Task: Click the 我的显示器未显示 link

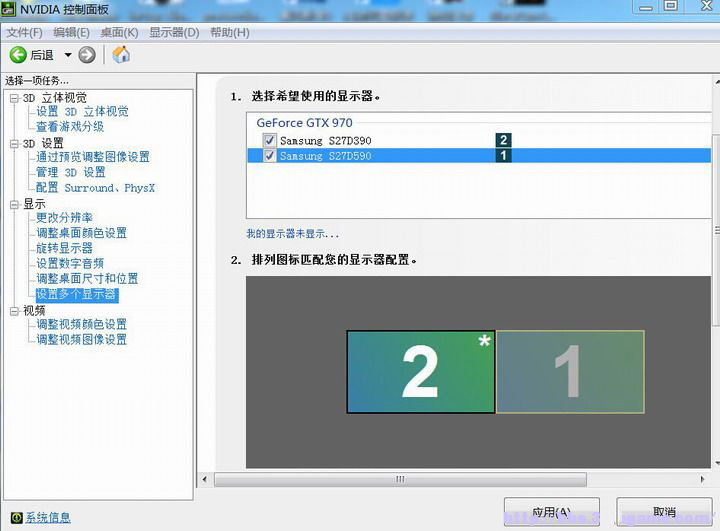Action: click(x=292, y=234)
